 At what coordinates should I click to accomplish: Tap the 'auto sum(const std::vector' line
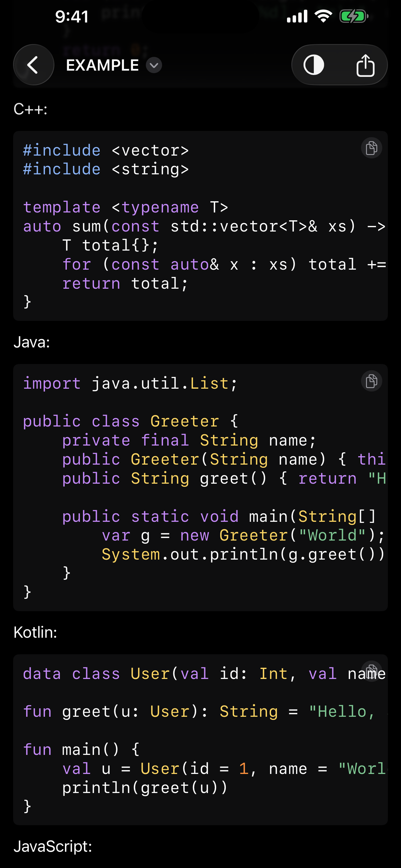point(204,227)
